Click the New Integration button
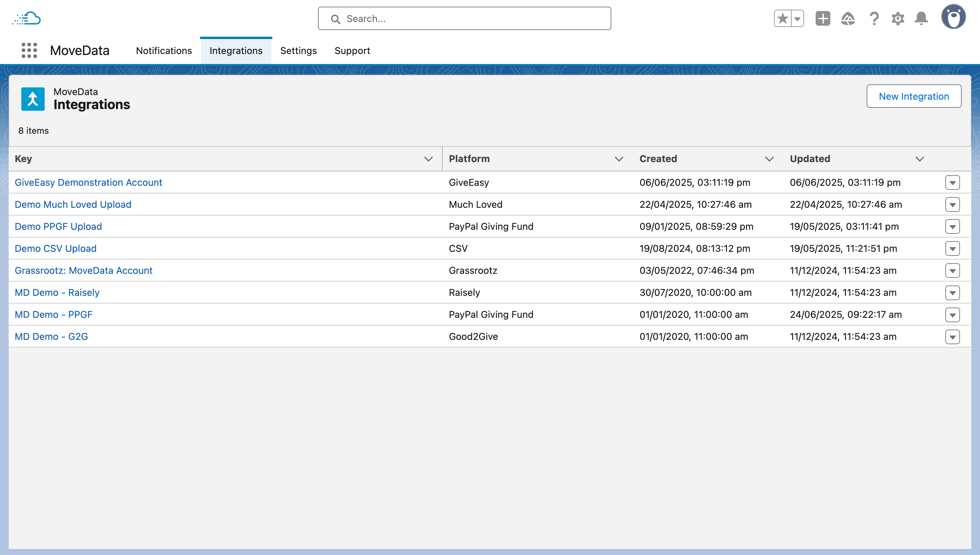The image size is (980, 555). click(913, 96)
